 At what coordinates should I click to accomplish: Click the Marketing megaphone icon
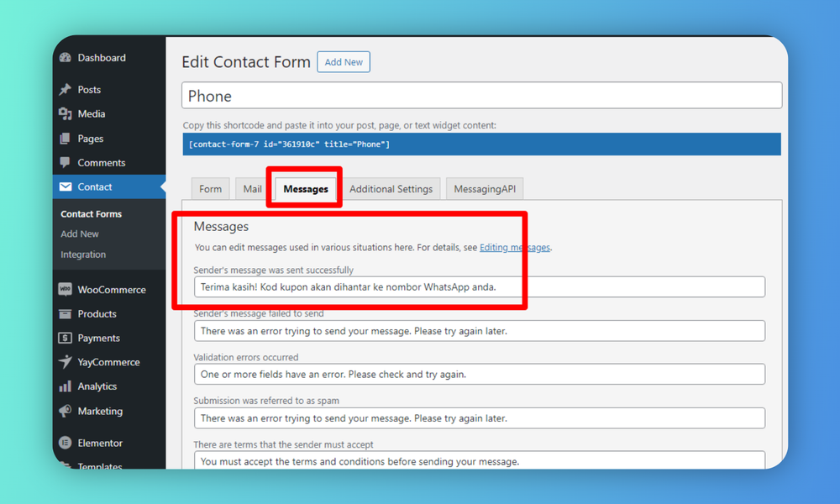point(66,411)
